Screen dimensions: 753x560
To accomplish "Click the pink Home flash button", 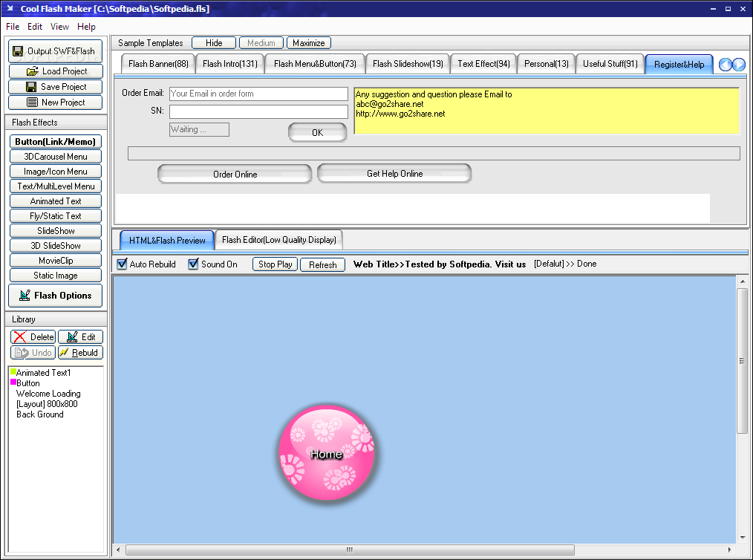I will click(327, 452).
